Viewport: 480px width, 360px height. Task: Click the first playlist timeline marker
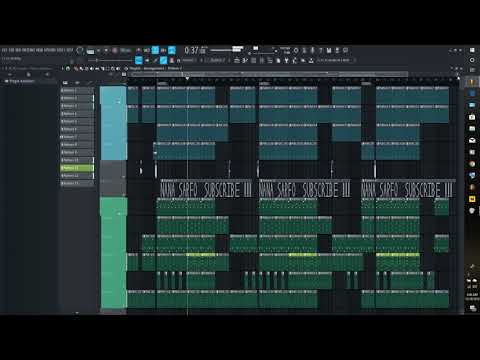162,83
